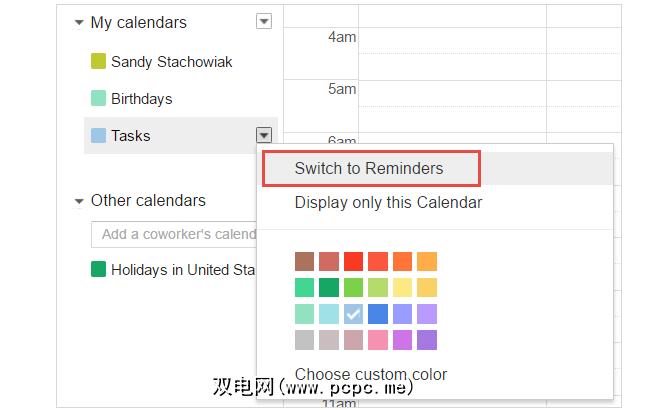Toggle the Tasks calendar color box
Screen dimensions: 670x410
coord(98,136)
